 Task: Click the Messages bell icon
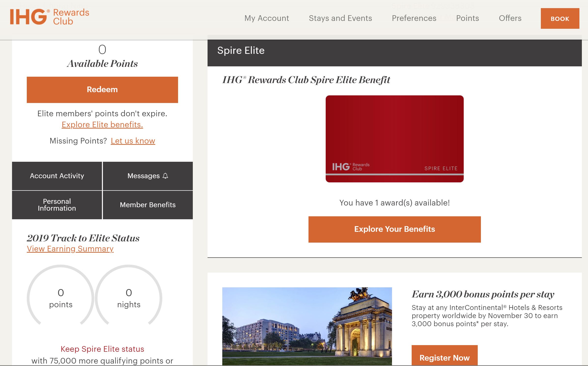(166, 176)
